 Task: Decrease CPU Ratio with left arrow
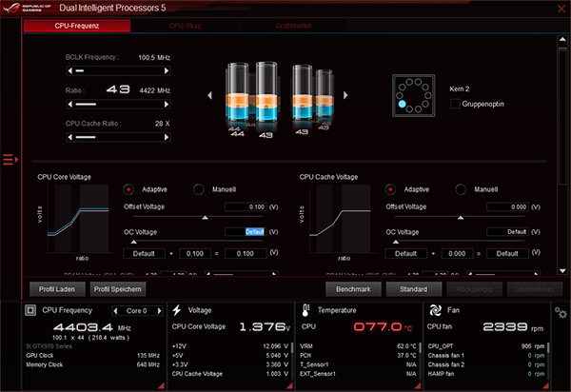[x=69, y=104]
